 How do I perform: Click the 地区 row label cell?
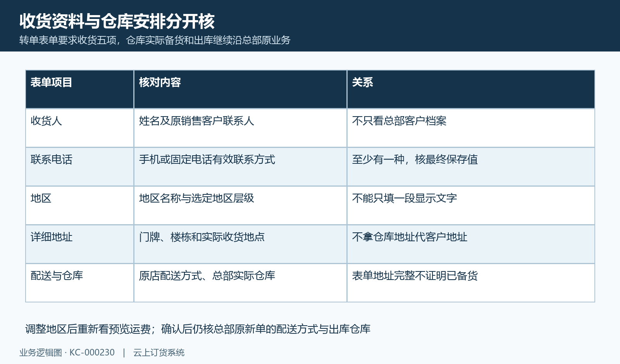pyautogui.click(x=79, y=206)
